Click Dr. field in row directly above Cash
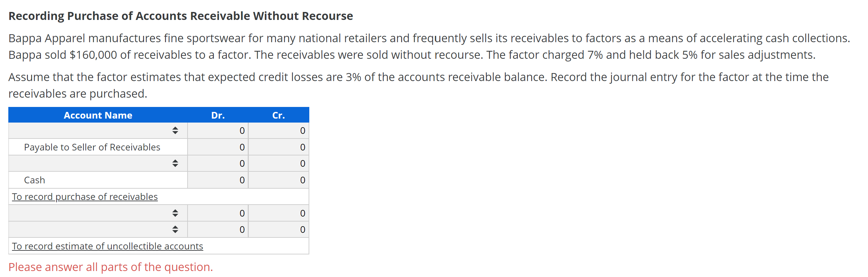Screen dimensions: 868x277 218,163
